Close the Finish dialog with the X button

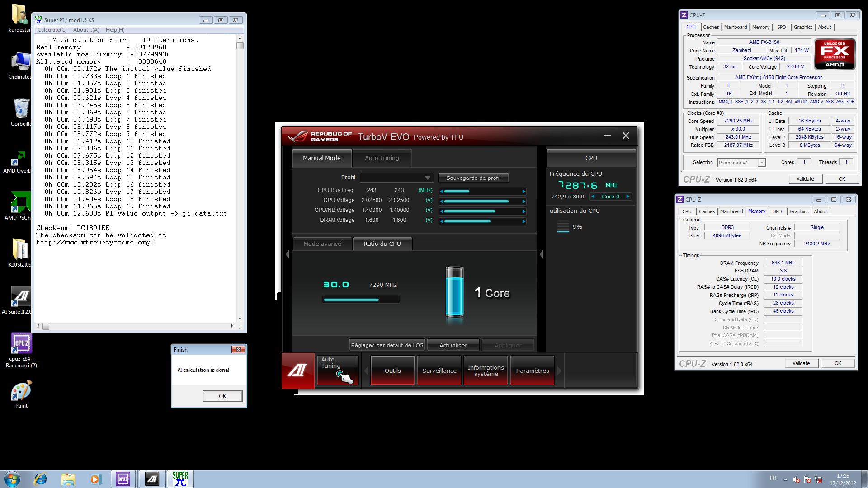[238, 350]
